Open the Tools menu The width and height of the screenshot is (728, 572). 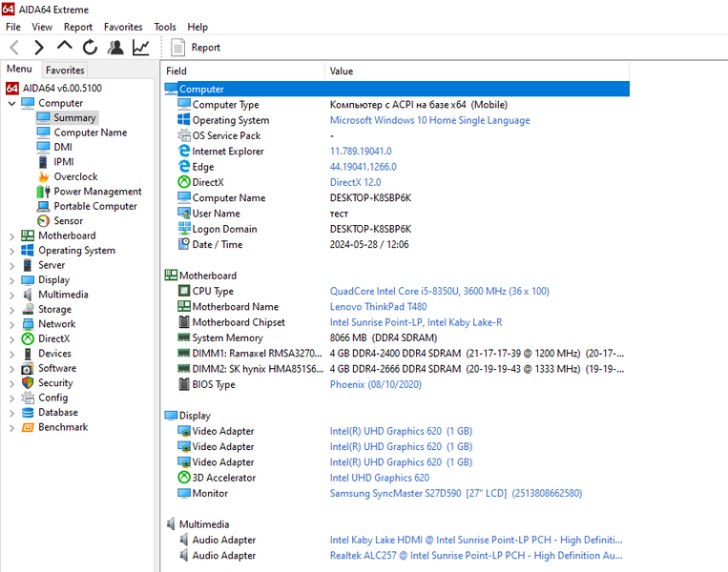point(165,27)
